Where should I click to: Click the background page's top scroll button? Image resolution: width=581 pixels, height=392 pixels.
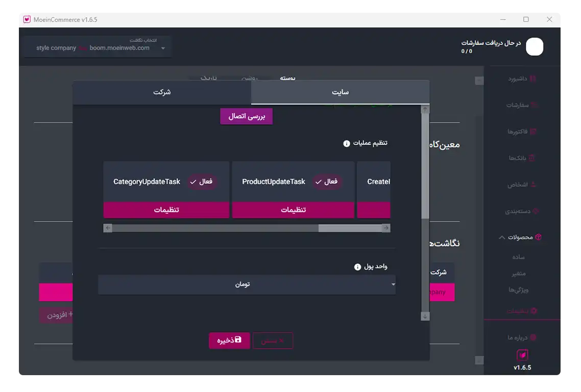coord(479,81)
